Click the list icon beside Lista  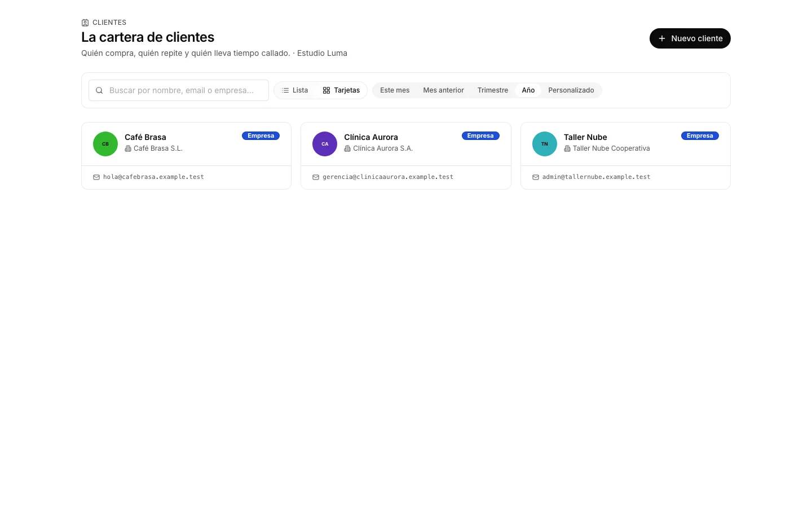285,90
